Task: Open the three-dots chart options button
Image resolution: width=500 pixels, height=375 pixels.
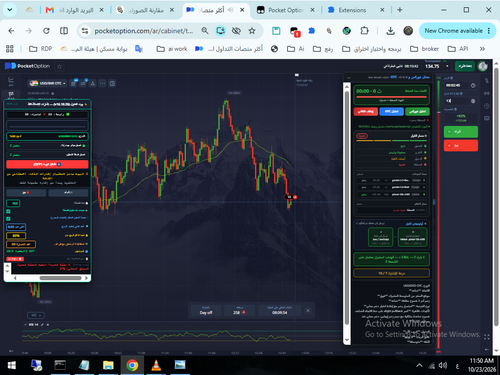Action: (102, 83)
